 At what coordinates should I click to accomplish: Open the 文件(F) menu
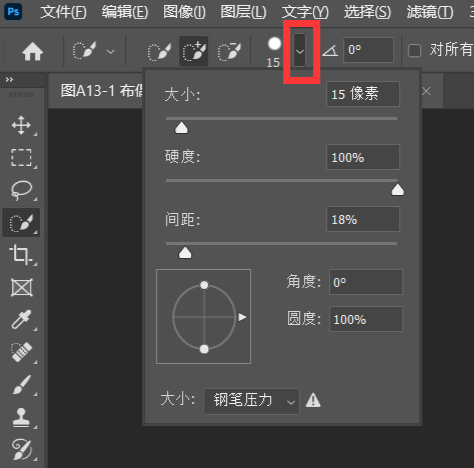63,12
